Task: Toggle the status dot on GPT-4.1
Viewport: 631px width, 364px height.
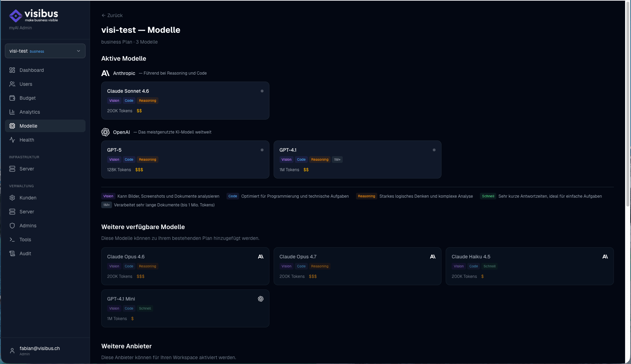Action: 434,150
